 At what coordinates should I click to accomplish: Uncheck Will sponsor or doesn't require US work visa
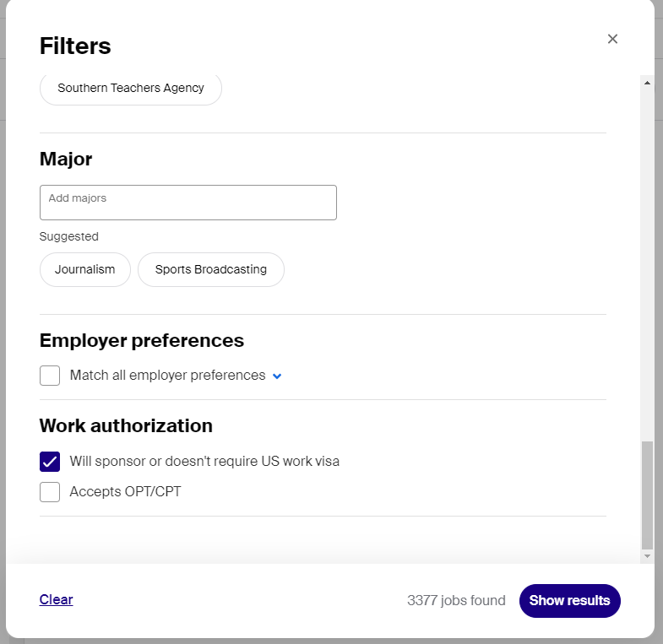[50, 462]
